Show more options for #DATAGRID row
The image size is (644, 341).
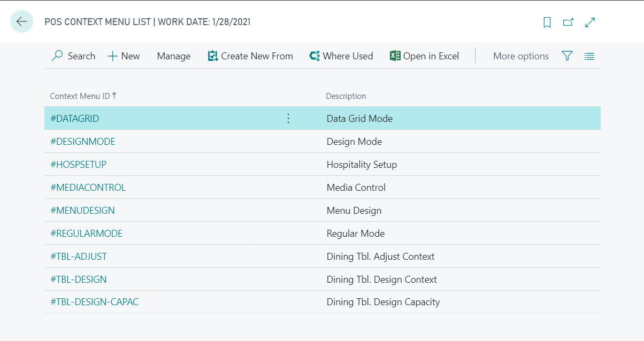click(x=288, y=119)
